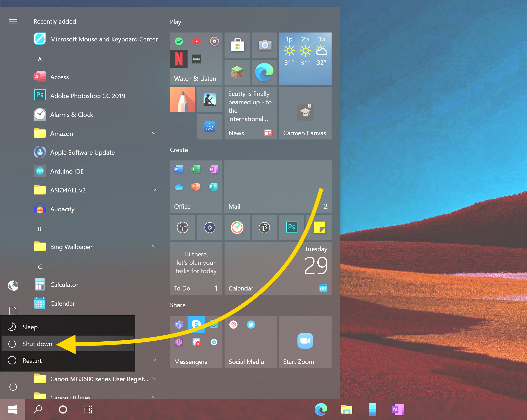Open the Weather forecast tile
527x420 pixels.
click(x=305, y=59)
